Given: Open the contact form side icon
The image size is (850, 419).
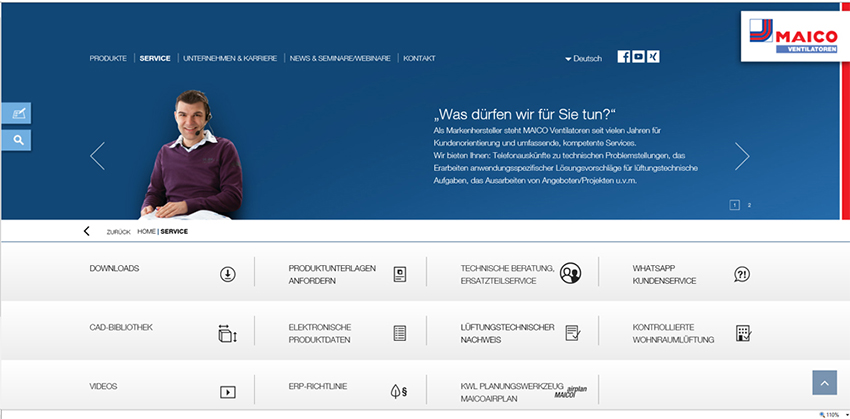Looking at the screenshot, I should (17, 113).
